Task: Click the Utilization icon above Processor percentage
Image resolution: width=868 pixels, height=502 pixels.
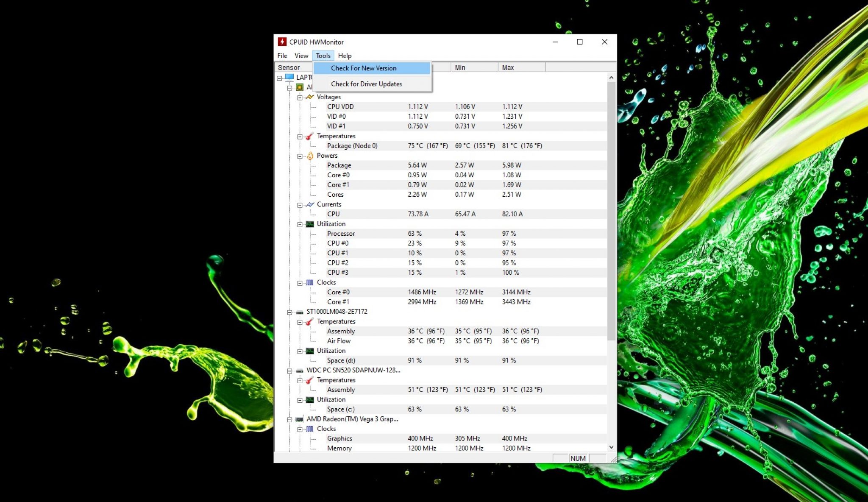Action: pyautogui.click(x=309, y=223)
